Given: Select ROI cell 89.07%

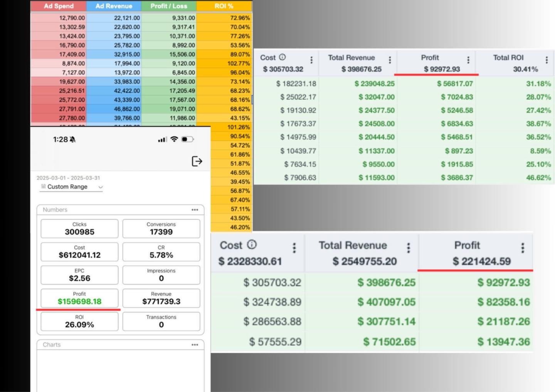Looking at the screenshot, I should click(224, 54).
